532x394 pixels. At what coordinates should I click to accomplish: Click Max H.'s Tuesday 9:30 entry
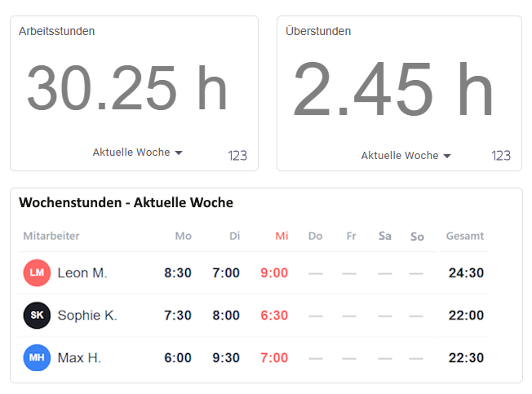226,357
